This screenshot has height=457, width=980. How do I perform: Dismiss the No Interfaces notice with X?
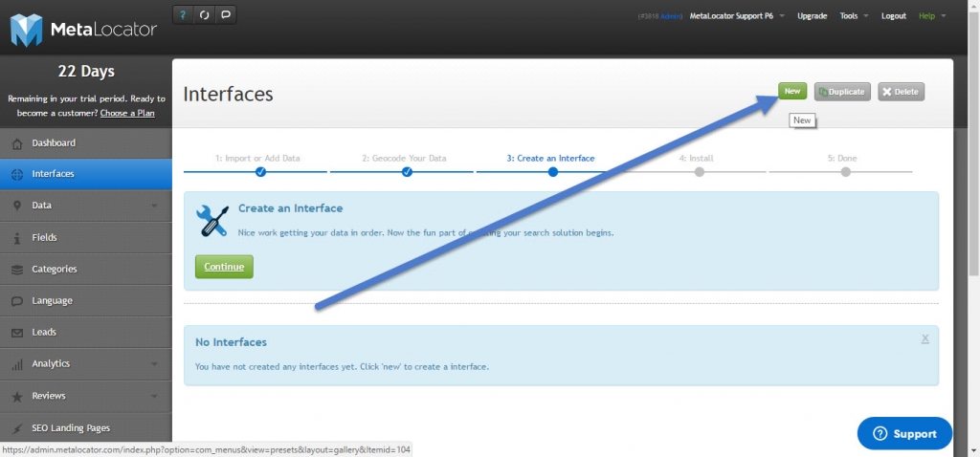(x=925, y=338)
